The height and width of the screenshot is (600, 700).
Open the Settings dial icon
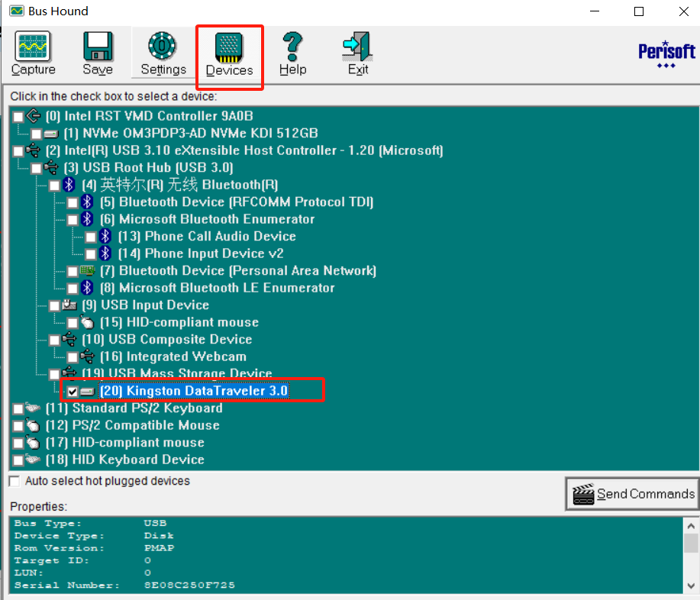tap(162, 46)
